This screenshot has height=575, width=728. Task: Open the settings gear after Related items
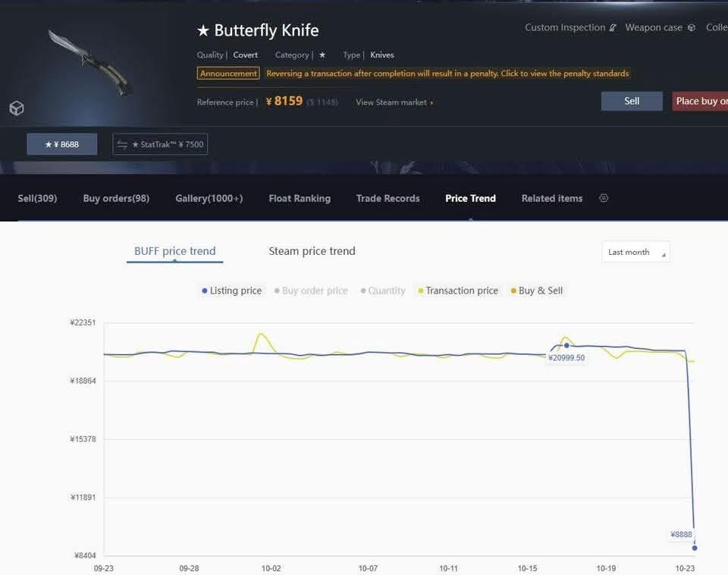(604, 198)
